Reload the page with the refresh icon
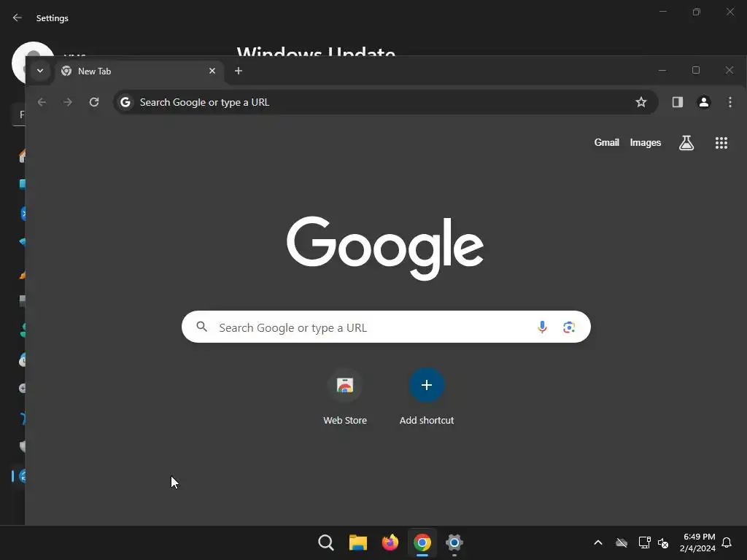Screen dimensions: 747x560 94,102
